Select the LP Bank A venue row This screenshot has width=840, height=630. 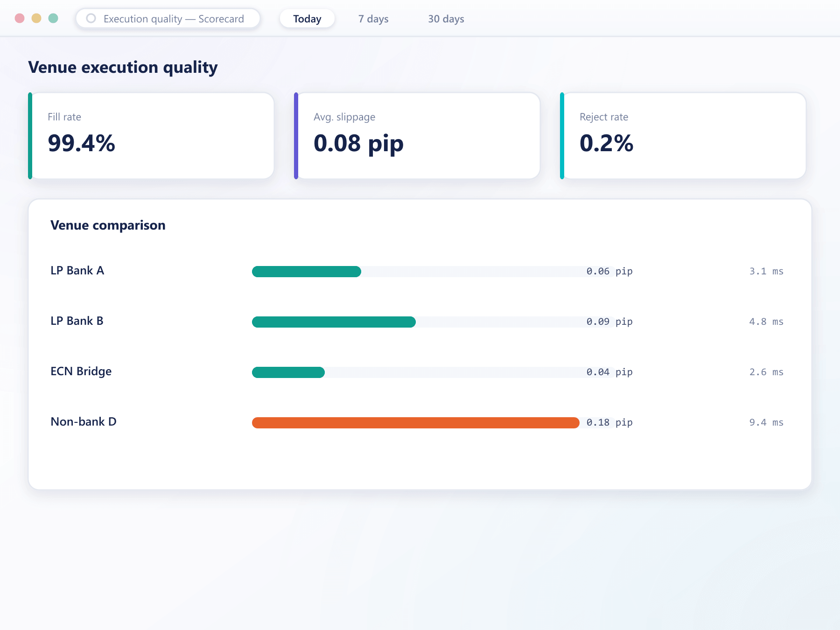(417, 271)
